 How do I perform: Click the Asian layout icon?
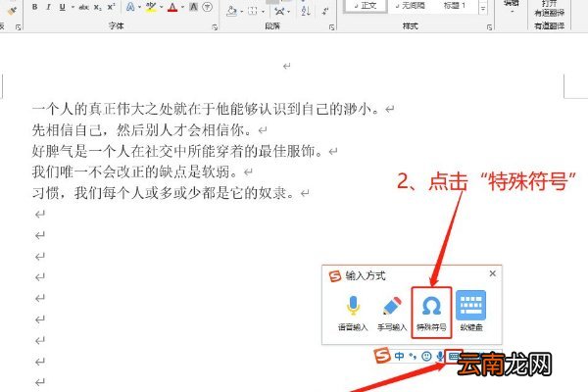point(279,11)
